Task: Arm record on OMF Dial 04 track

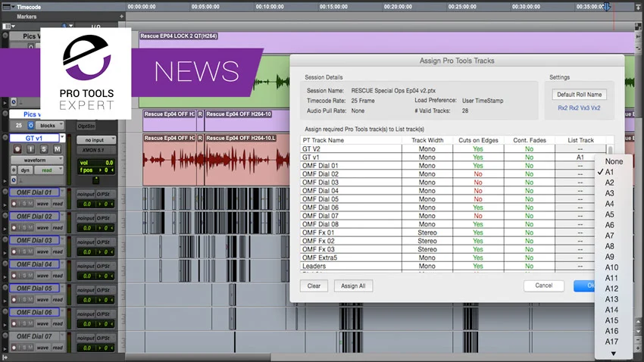Action: (14, 276)
